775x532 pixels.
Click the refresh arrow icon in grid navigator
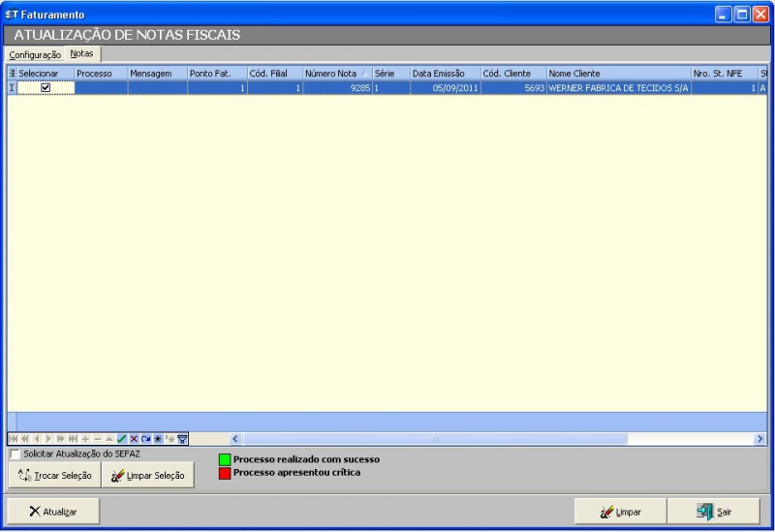coord(145,439)
